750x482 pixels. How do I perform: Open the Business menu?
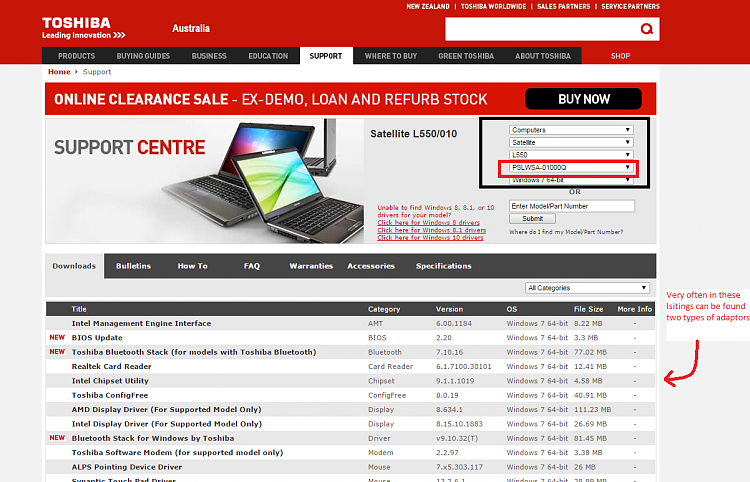coord(209,56)
